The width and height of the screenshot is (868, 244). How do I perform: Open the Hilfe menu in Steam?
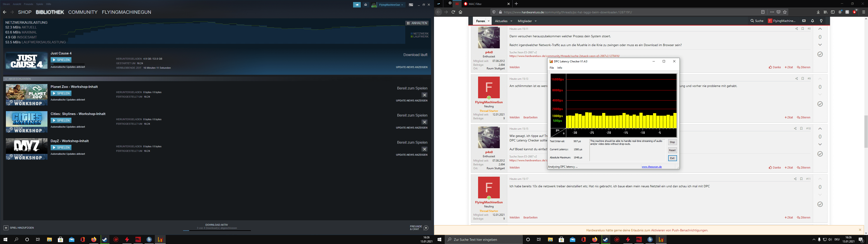(x=49, y=4)
